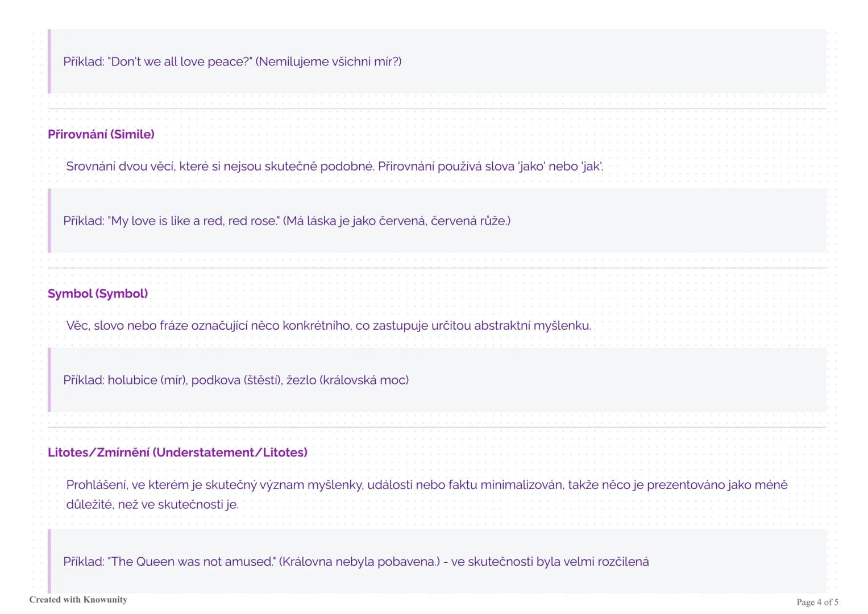Click the example 'The Queen was not amused.'
Screen dimensions: 868x614
pyautogui.click(x=356, y=562)
